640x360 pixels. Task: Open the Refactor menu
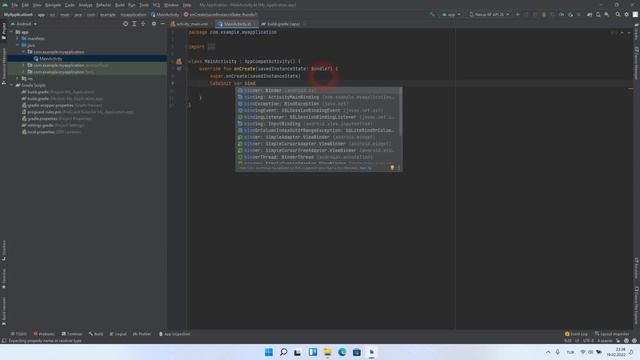tap(103, 5)
